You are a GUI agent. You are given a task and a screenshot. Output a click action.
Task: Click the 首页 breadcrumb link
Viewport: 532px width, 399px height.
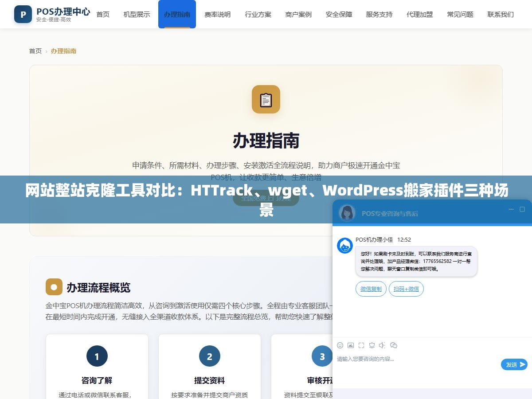click(35, 51)
